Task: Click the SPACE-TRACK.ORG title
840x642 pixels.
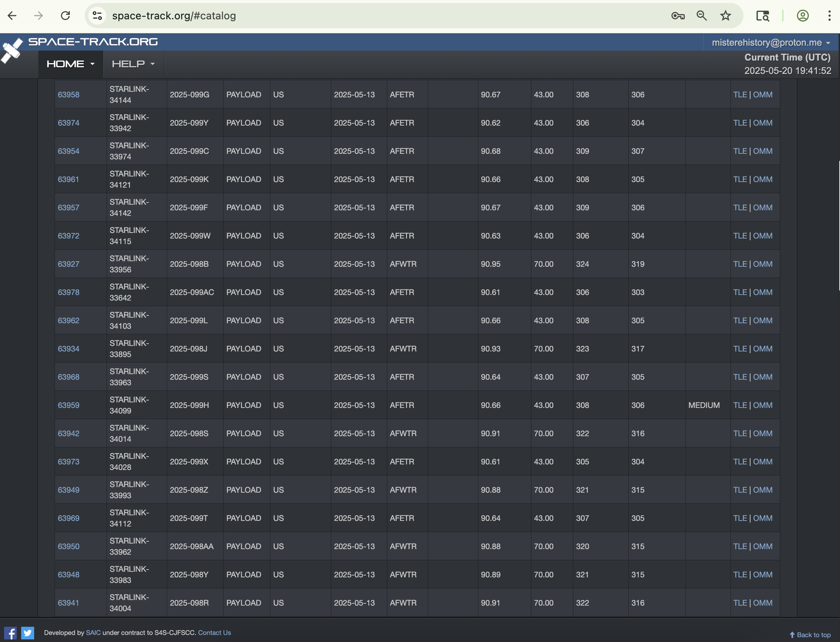Action: [93, 42]
